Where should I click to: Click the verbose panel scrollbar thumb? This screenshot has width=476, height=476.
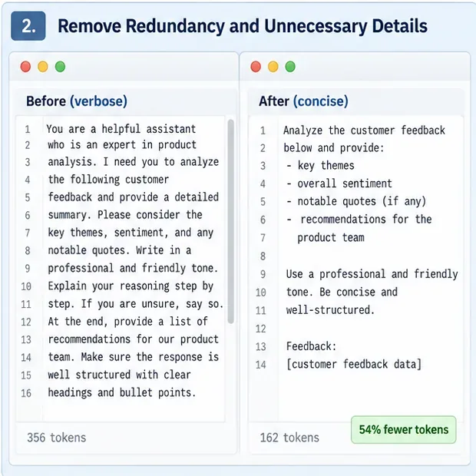coord(231,222)
